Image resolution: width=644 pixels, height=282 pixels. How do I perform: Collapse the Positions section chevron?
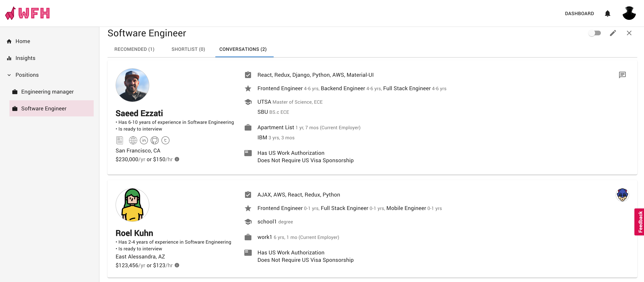[9, 75]
